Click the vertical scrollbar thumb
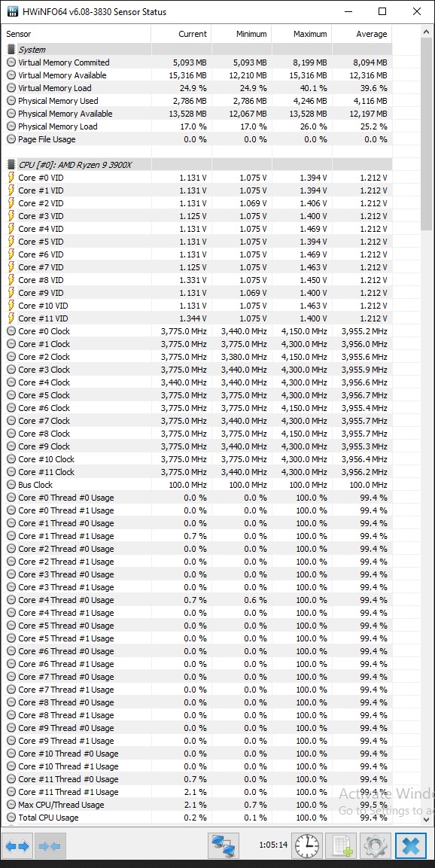The height and width of the screenshot is (868, 435). point(427,132)
